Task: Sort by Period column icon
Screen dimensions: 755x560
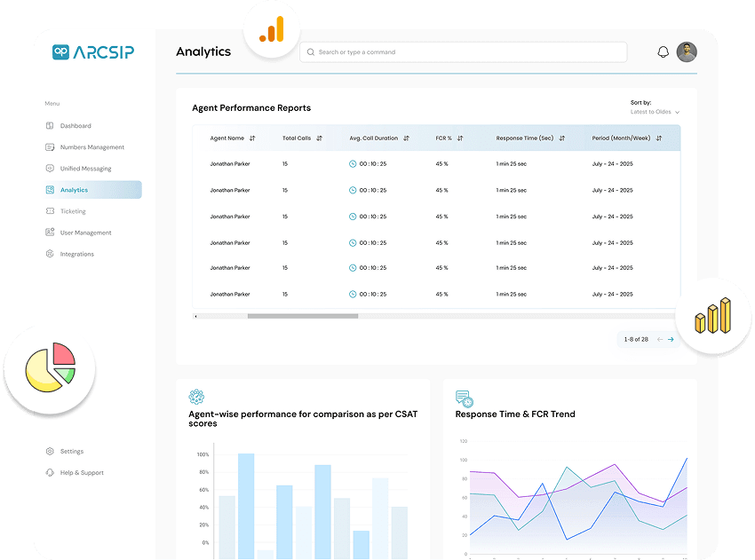Action: [x=659, y=138]
